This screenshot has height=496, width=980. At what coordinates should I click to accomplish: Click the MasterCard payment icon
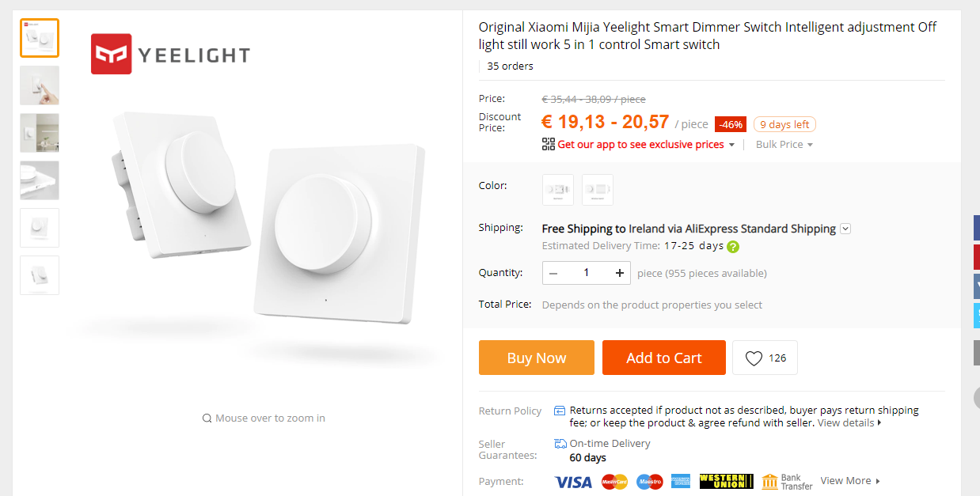[614, 481]
